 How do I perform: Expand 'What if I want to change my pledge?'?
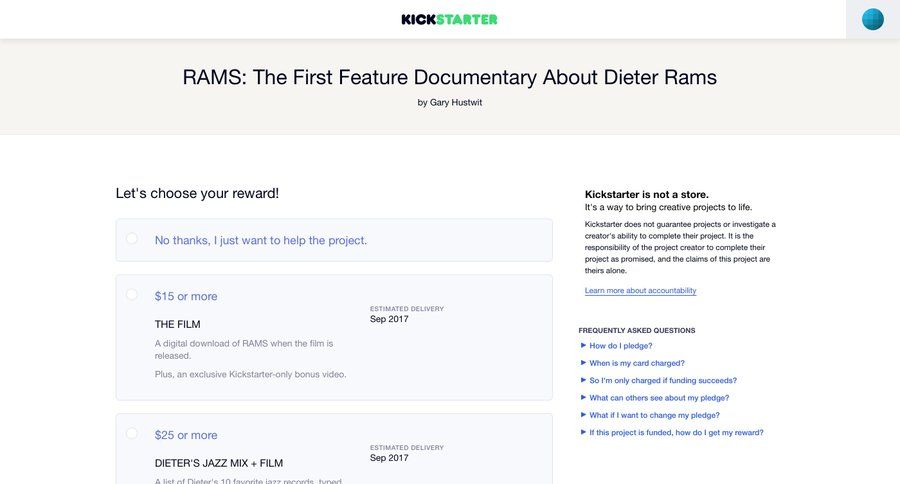(x=654, y=415)
